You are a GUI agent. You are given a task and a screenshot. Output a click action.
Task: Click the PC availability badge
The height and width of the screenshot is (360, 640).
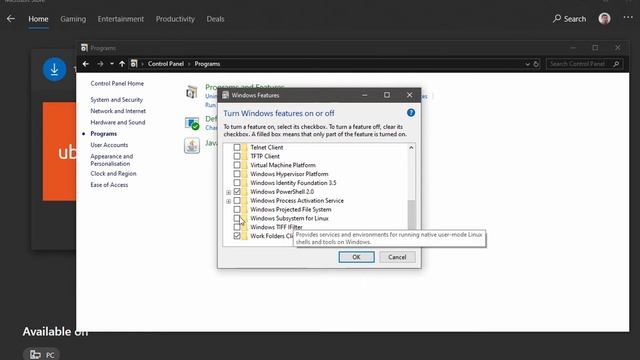(42, 355)
